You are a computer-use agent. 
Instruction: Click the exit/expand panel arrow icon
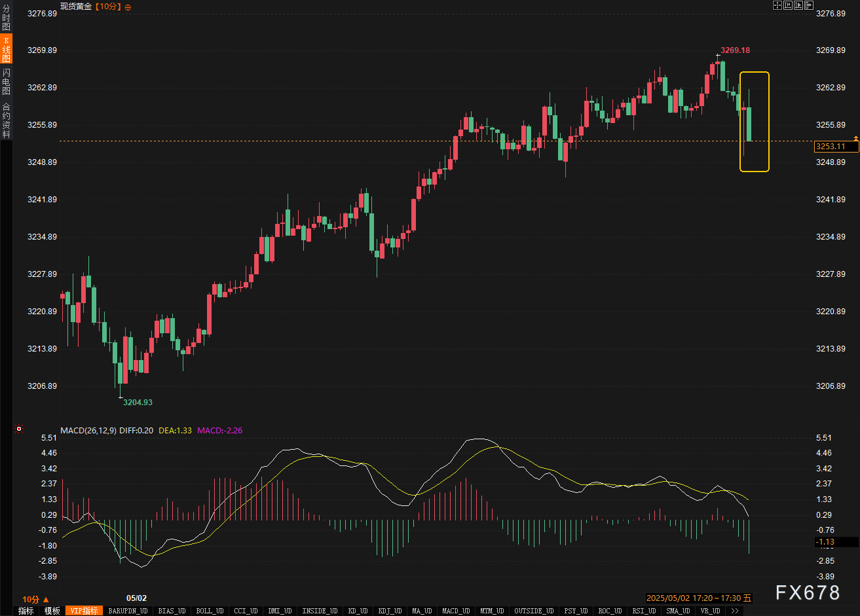808,5
